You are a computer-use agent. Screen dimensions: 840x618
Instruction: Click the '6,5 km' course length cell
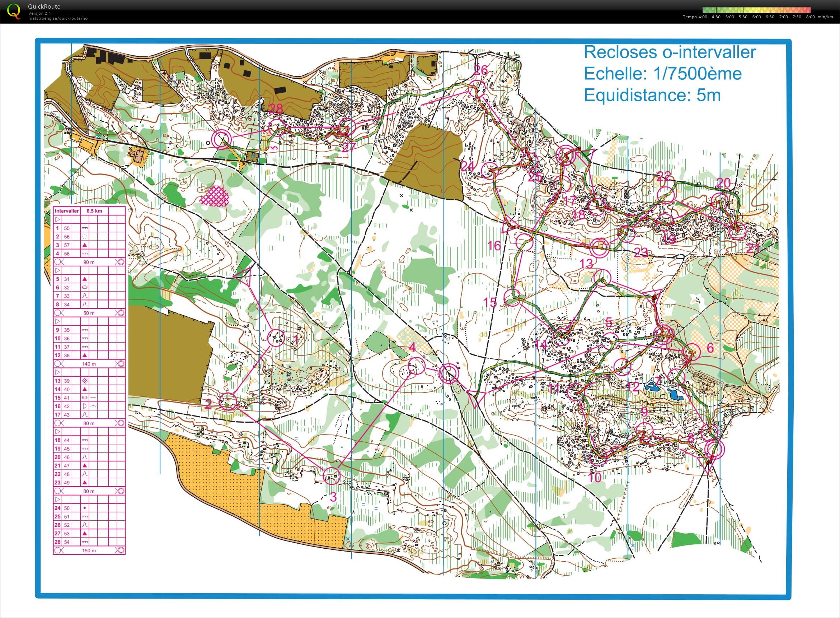pos(94,211)
